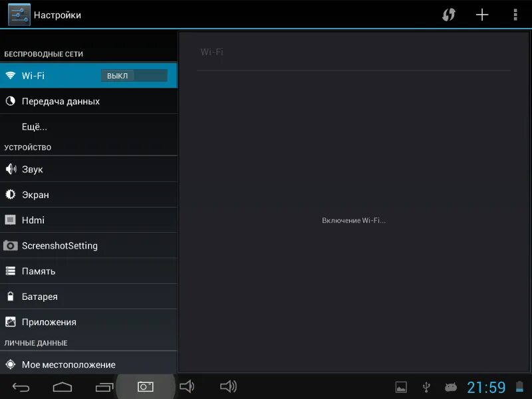Screen dimensions: 532x399
Task: Tap the location icon beside Мое местоположение
Action: 11,364
